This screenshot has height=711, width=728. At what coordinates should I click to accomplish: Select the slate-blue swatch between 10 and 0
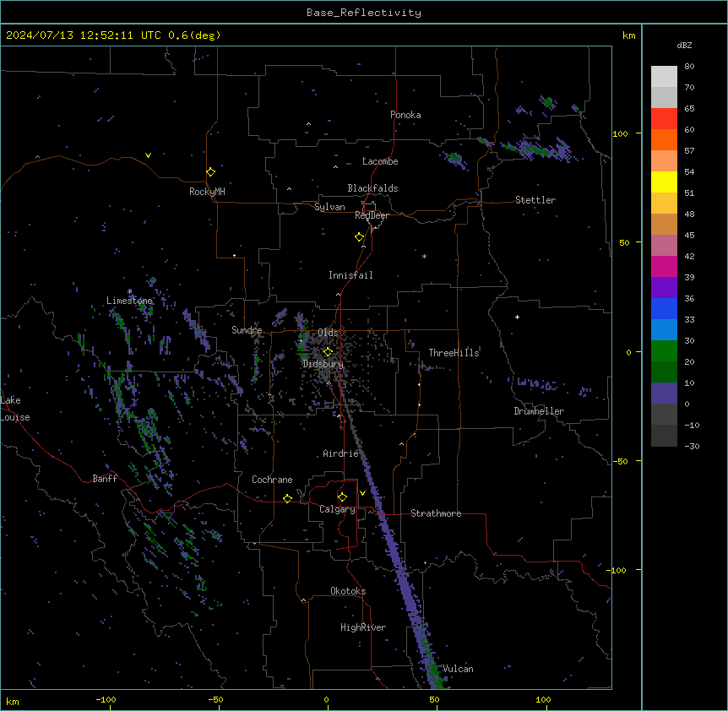664,393
